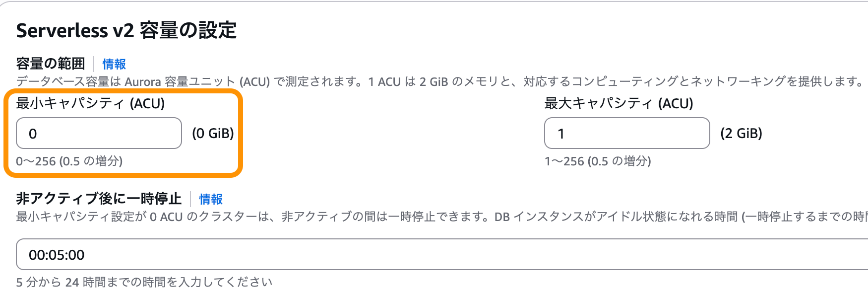Open the 情報 link beside 容量の範囲
Image resolution: width=868 pixels, height=295 pixels.
pos(114,64)
